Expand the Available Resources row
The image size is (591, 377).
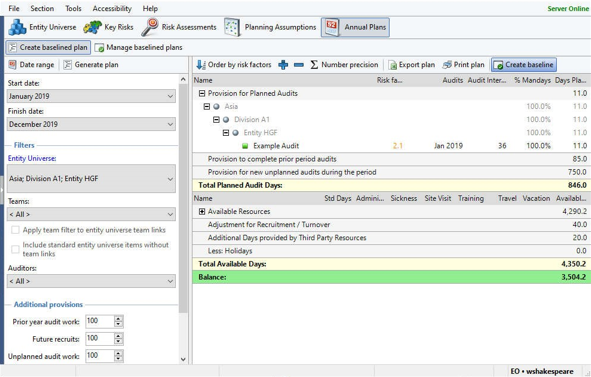click(x=202, y=211)
